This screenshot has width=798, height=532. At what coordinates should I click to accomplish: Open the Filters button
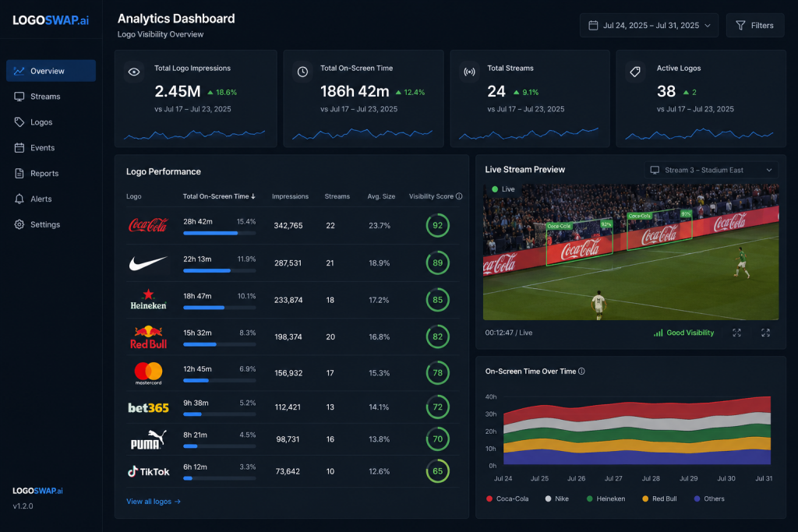tap(754, 26)
